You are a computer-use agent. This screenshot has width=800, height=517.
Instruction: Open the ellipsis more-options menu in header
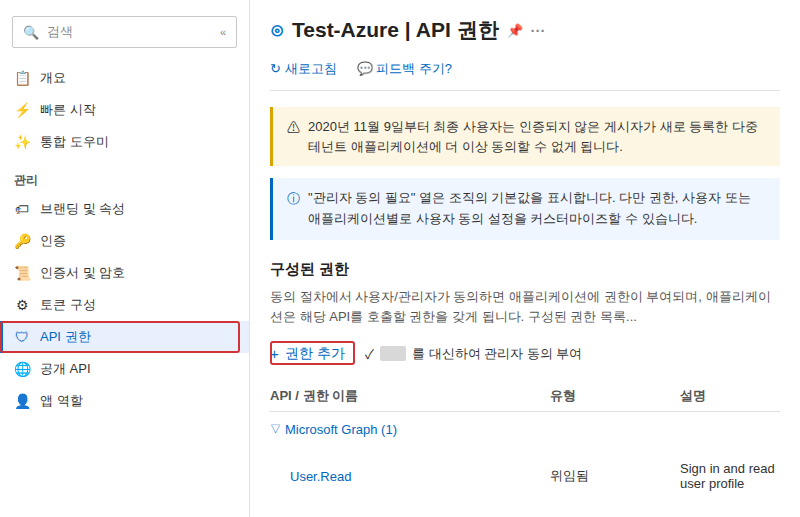[x=537, y=31]
